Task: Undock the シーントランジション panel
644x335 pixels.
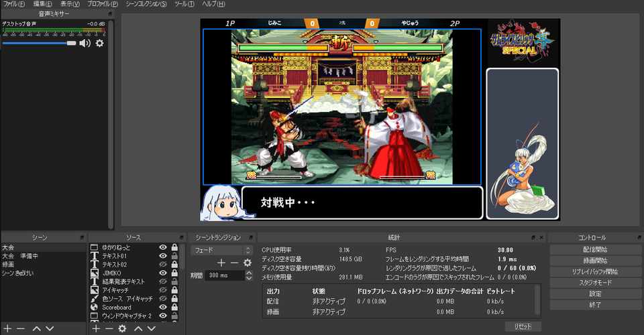Action: click(x=250, y=237)
